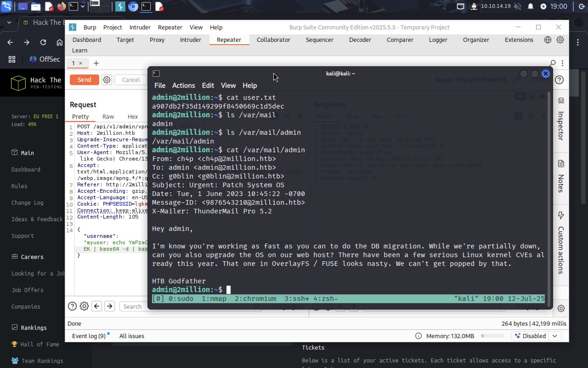The height and width of the screenshot is (368, 588).
Task: Click the help icon at Repeater top right
Action: click(559, 80)
